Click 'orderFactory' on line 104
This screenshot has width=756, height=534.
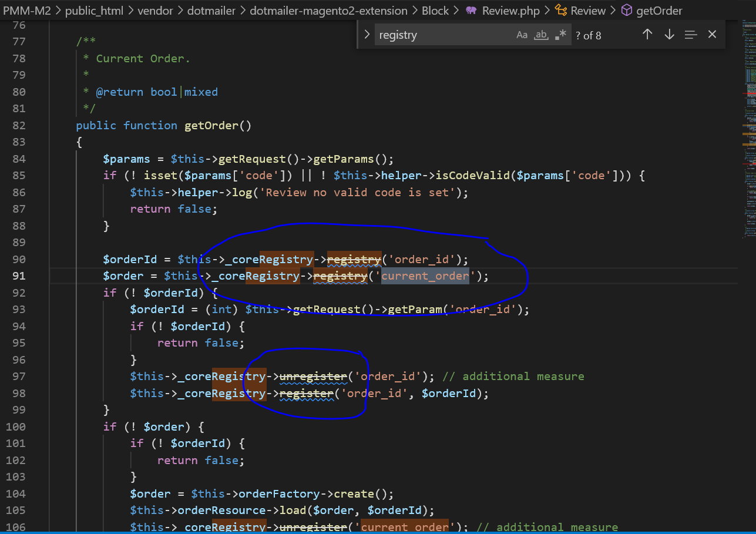click(278, 493)
